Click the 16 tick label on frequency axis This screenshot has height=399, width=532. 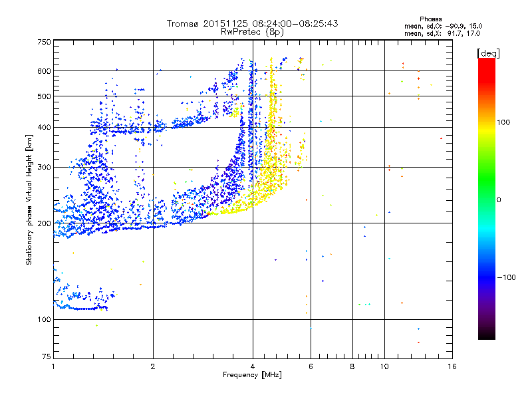[x=452, y=366]
